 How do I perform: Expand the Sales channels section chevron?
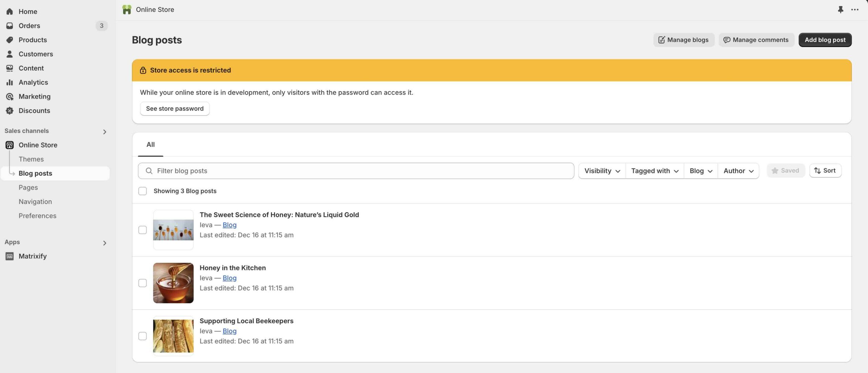pyautogui.click(x=104, y=132)
